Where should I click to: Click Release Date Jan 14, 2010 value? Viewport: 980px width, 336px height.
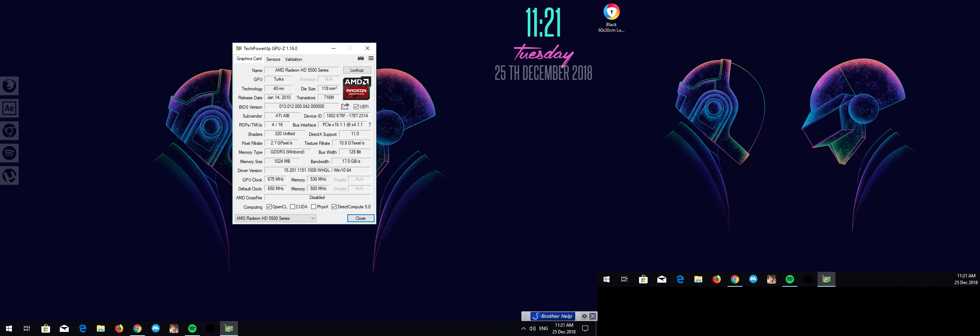coord(279,97)
